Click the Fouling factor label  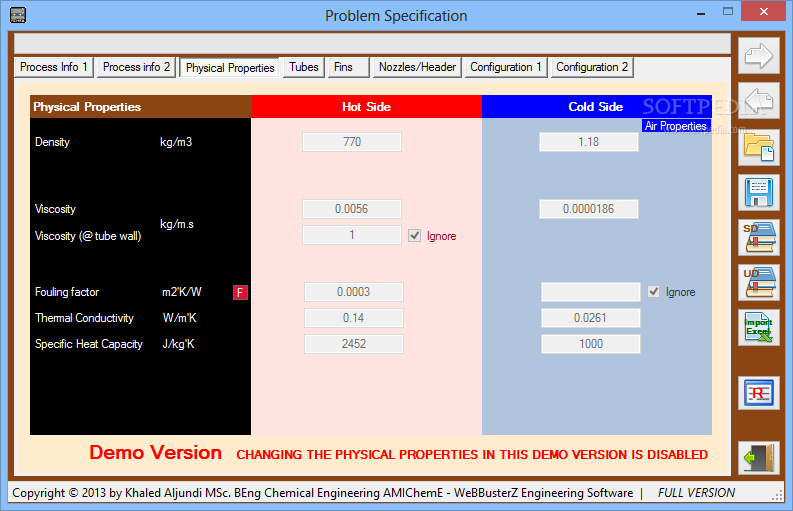click(x=67, y=292)
